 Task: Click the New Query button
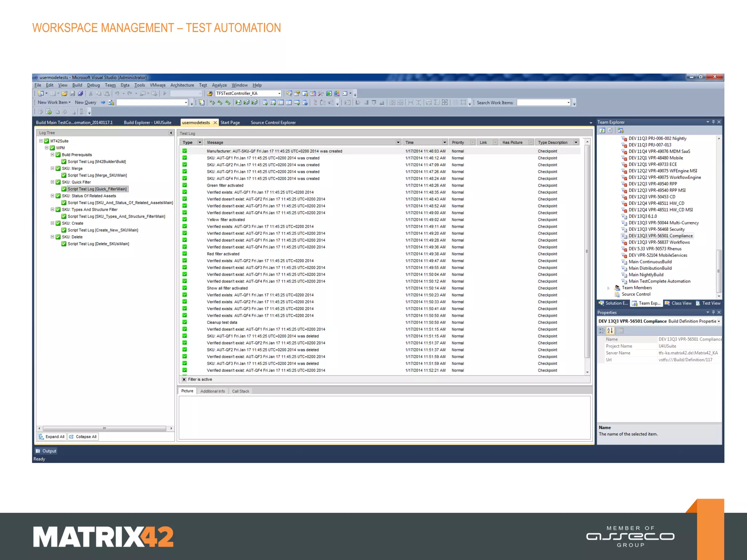[x=86, y=103]
